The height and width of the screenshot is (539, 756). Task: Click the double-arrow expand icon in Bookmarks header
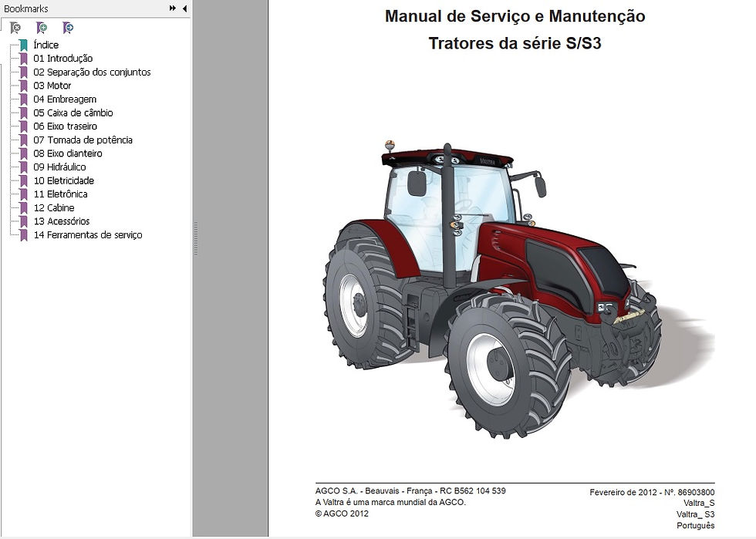pos(173,8)
